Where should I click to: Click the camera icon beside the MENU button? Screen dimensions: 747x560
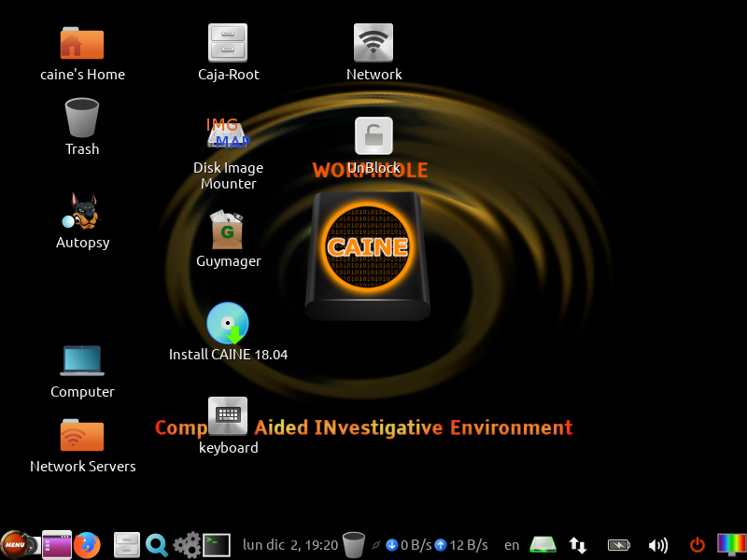(x=34, y=546)
